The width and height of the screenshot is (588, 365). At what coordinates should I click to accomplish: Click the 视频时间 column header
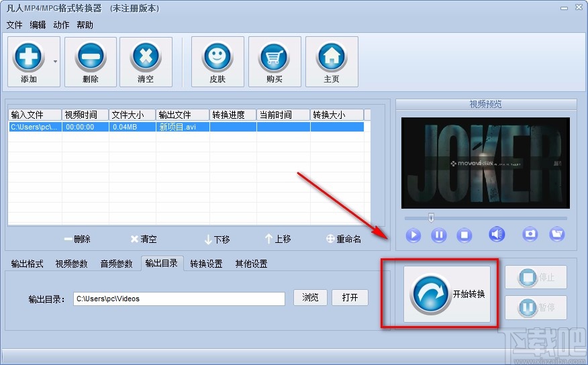[x=85, y=115]
